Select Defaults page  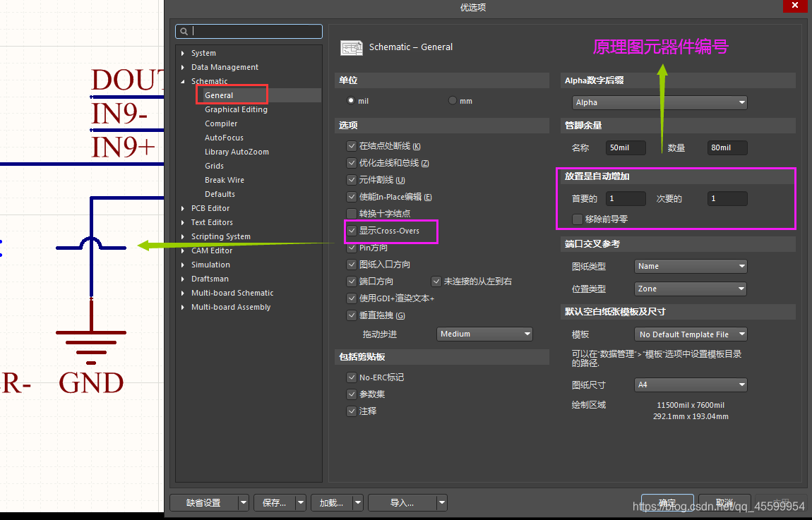pyautogui.click(x=220, y=194)
